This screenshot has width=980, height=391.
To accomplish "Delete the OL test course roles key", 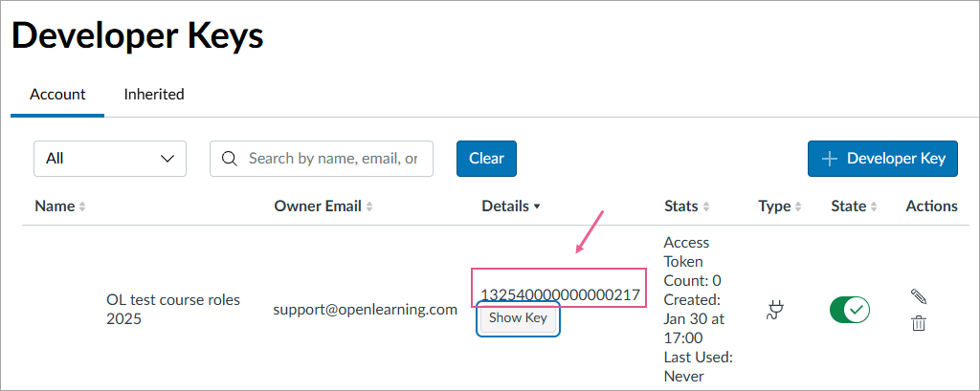I will coord(918,323).
